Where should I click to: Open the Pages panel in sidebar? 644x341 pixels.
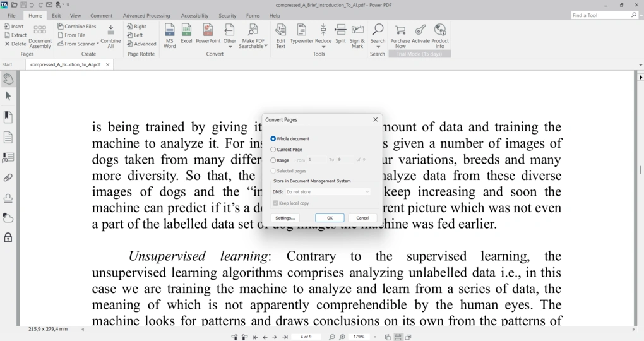coord(8,137)
